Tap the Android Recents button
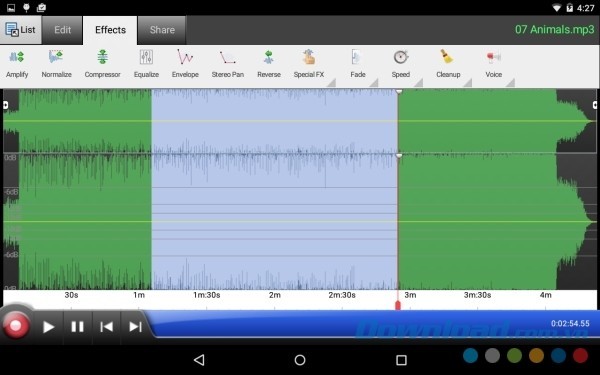The image size is (600, 375). (401, 360)
